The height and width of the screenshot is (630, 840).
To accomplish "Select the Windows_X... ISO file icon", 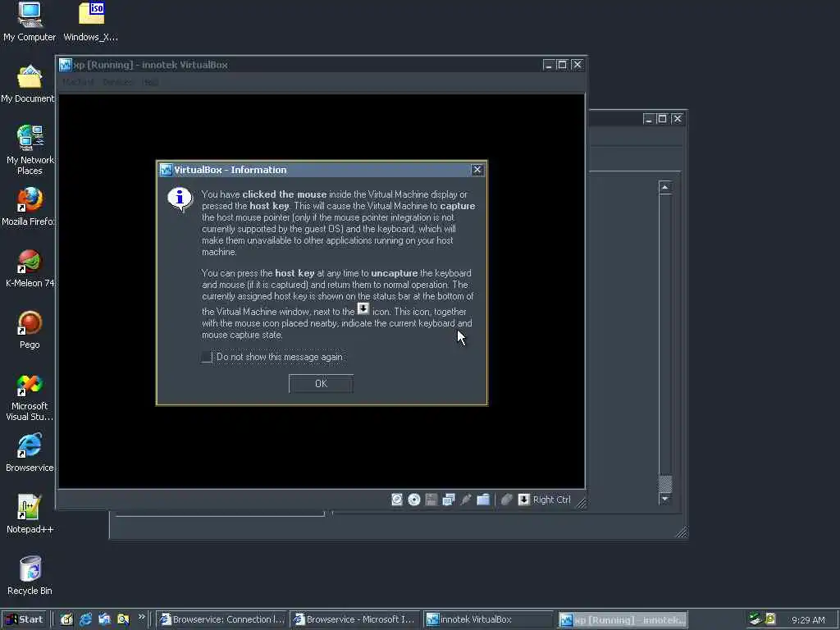I will (x=91, y=21).
